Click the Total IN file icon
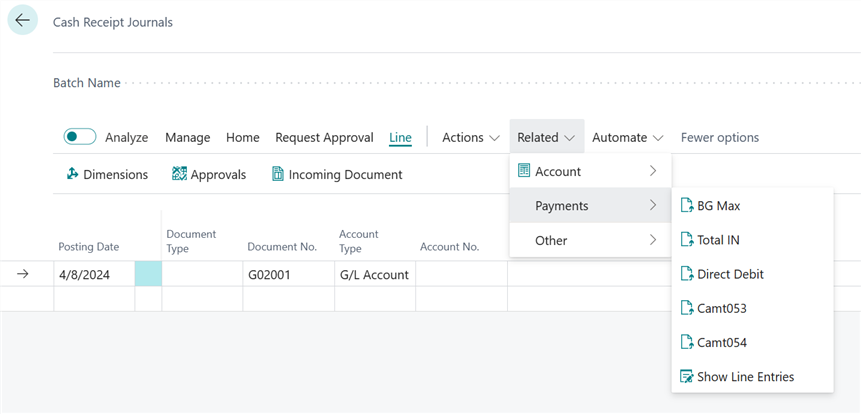 pos(687,239)
